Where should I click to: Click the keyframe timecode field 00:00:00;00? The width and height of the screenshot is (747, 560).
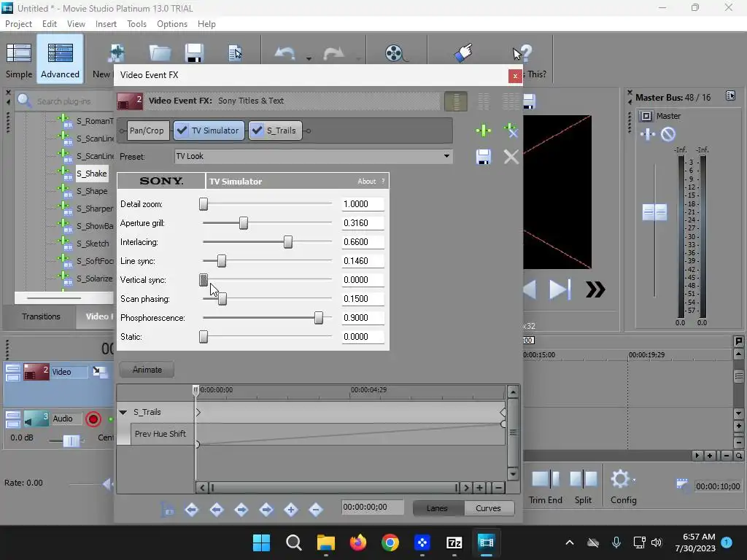click(372, 507)
